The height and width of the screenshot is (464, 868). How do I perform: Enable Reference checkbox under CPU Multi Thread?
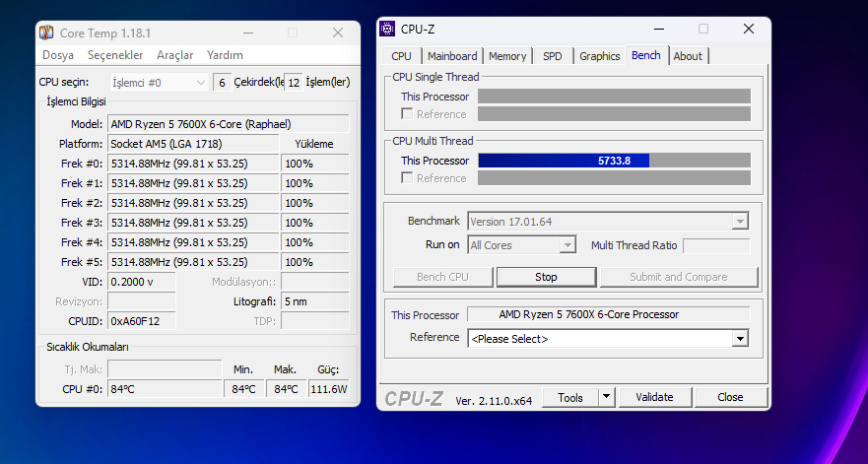click(407, 178)
